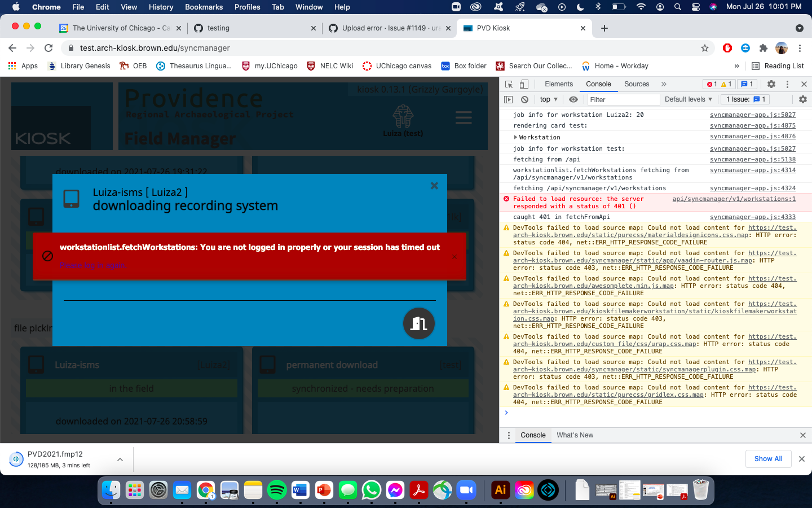This screenshot has width=812, height=508.
Task: Click the PVD2021.fmp12 download progress indicator
Action: click(x=16, y=459)
